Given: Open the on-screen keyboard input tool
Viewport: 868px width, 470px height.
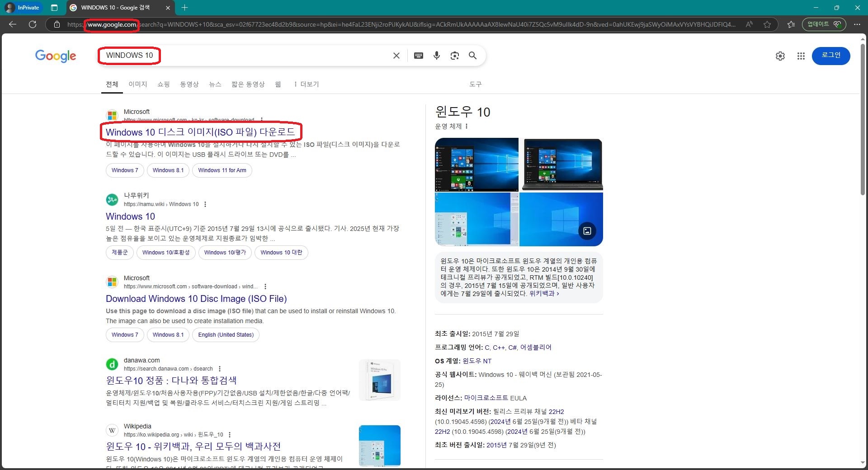Looking at the screenshot, I should [419, 56].
